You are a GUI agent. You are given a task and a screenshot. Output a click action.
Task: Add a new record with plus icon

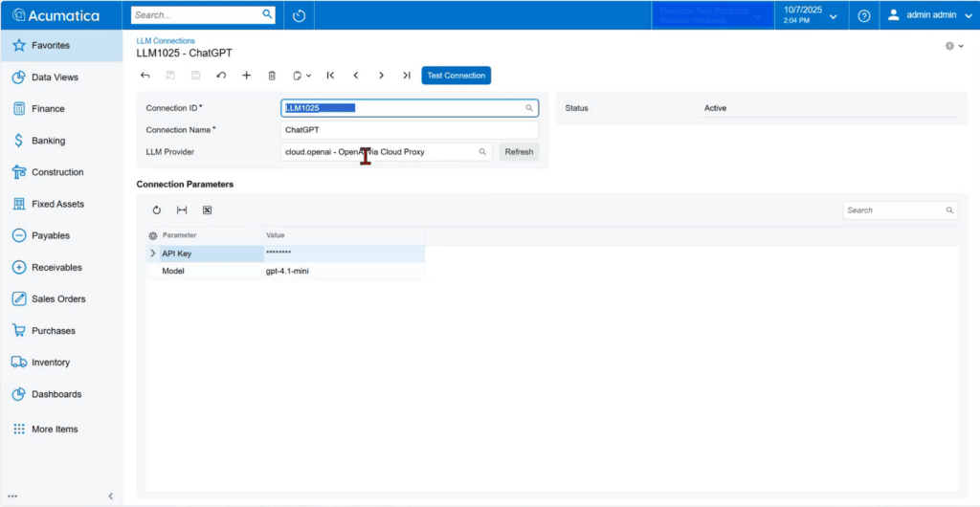pyautogui.click(x=246, y=76)
